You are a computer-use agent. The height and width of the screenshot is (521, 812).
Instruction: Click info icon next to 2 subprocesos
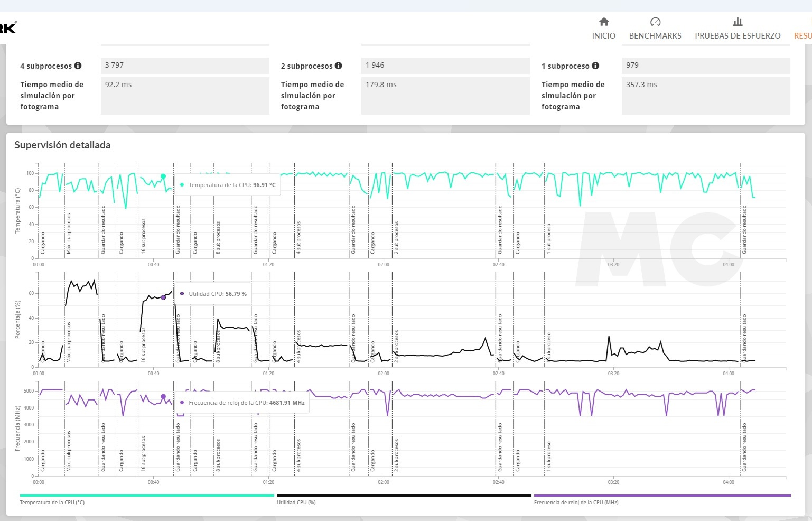339,66
